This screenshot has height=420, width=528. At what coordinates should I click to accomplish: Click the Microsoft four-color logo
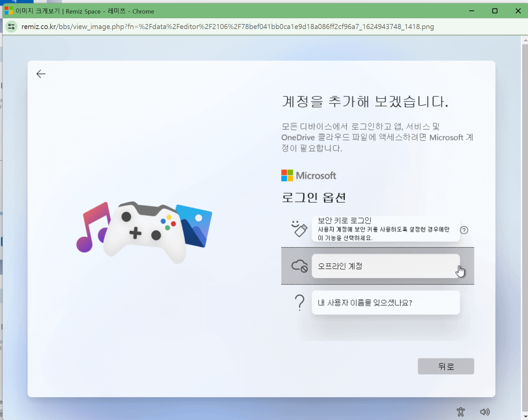point(287,175)
